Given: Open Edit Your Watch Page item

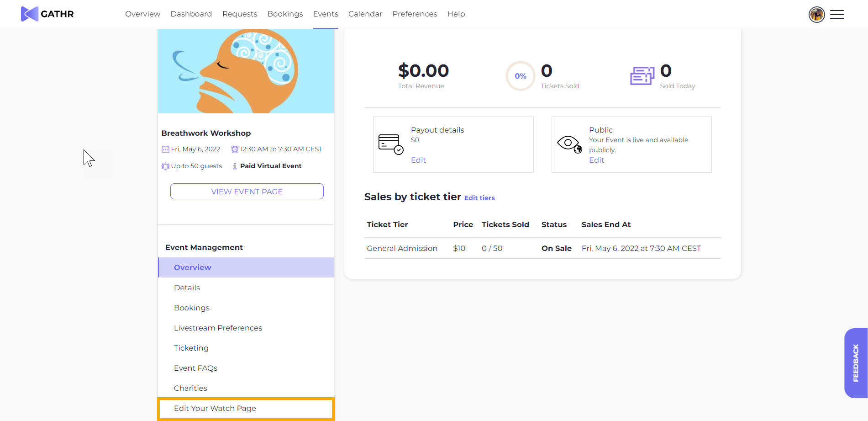Looking at the screenshot, I should point(215,409).
